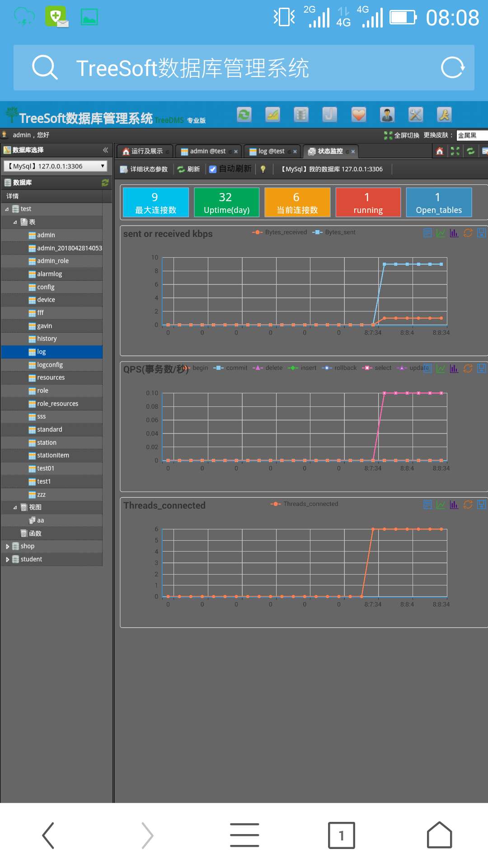This screenshot has height=868, width=488.
Task: Click the 详细状态参数 button
Action: [144, 170]
